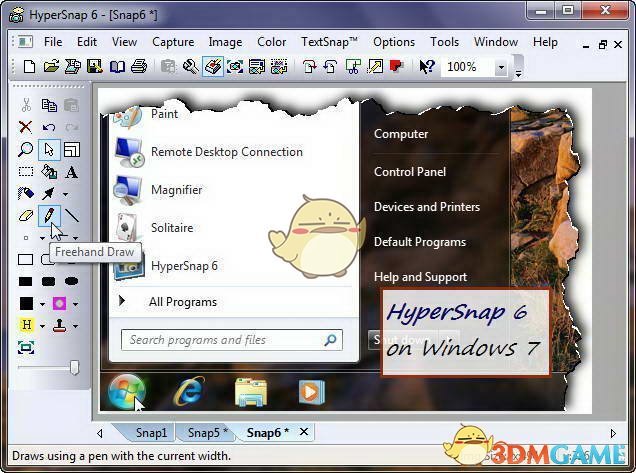This screenshot has height=473, width=636.
Task: Open the line width dropdown next to small square
Action: [x=42, y=238]
